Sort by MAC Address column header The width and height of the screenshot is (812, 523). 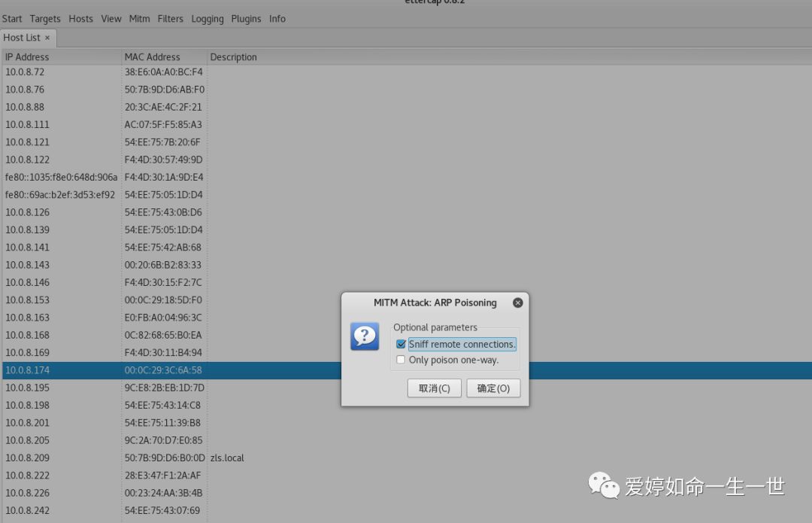[164, 57]
